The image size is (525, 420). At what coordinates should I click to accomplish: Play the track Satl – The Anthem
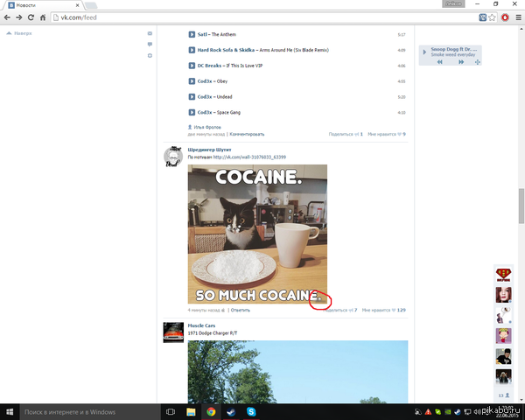tap(192, 35)
